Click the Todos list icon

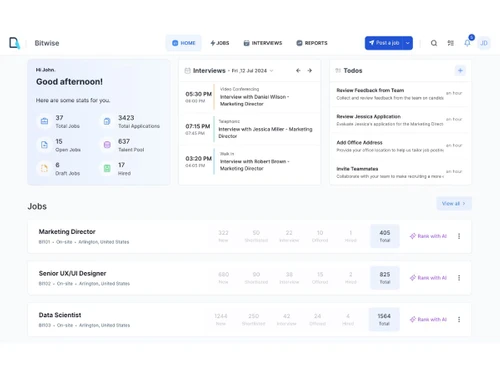click(338, 71)
